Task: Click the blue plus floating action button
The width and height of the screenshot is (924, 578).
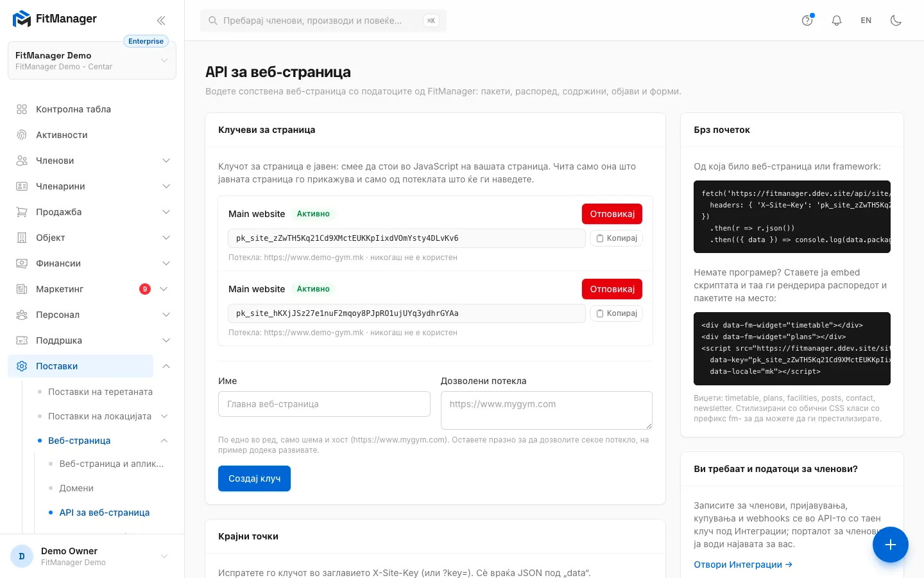Action: [x=891, y=545]
